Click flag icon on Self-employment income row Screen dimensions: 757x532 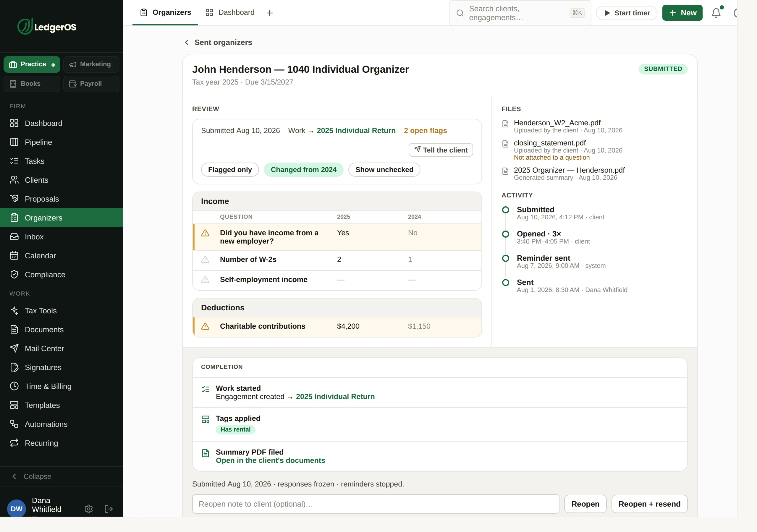click(205, 280)
